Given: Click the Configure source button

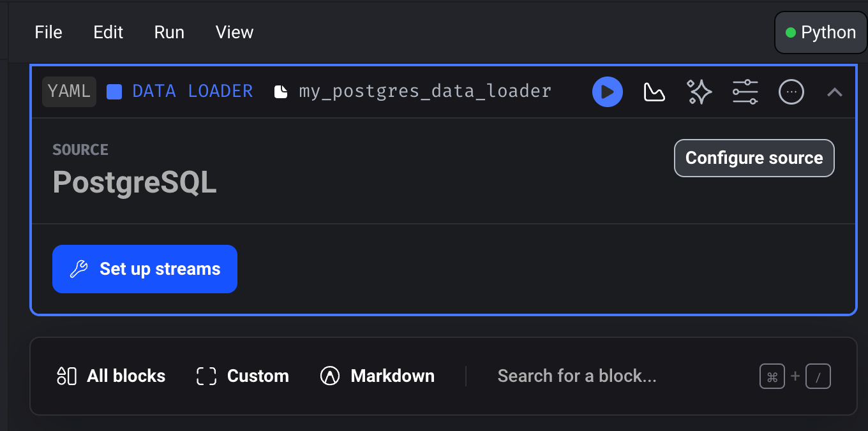Looking at the screenshot, I should pyautogui.click(x=754, y=157).
